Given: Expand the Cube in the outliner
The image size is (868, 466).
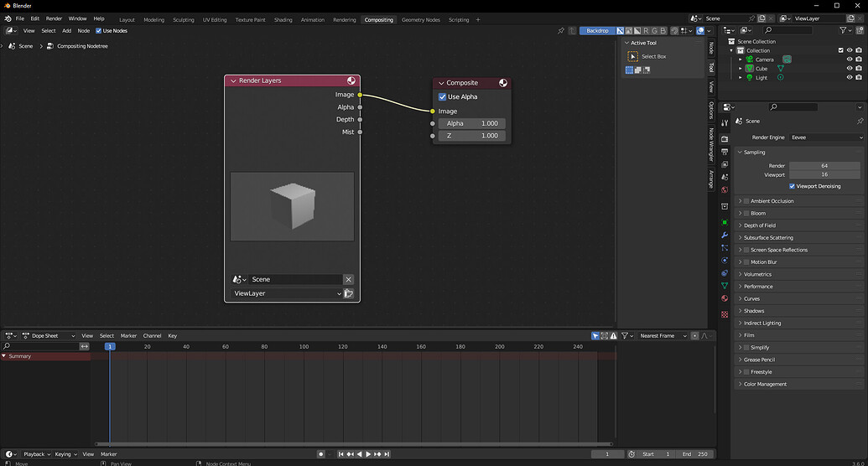Looking at the screenshot, I should click(741, 69).
